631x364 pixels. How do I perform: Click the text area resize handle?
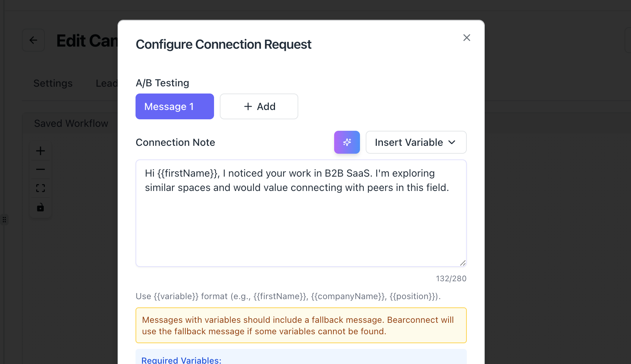462,263
